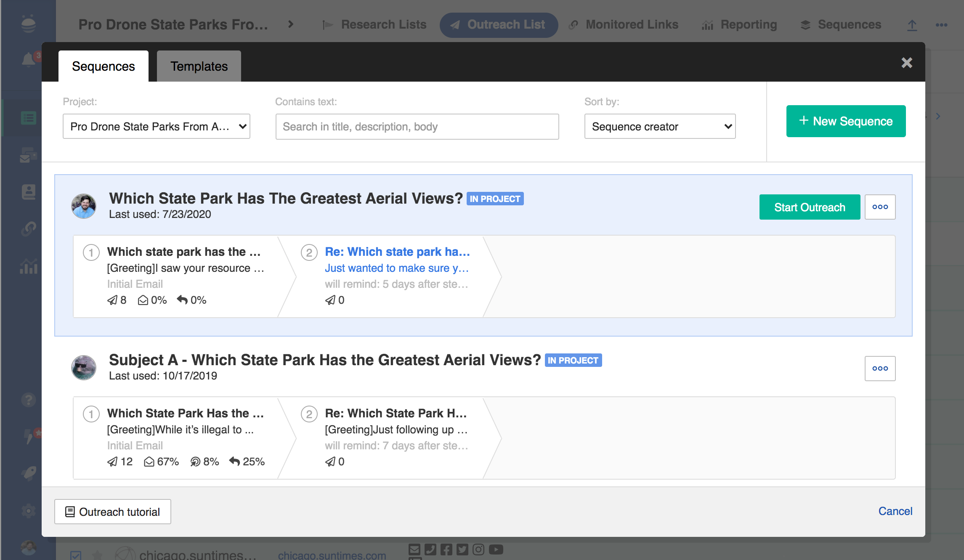964x560 pixels.
Task: Focus the Contains text search field
Action: coord(417,126)
